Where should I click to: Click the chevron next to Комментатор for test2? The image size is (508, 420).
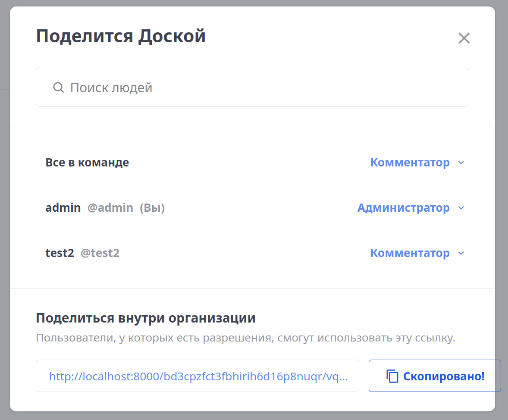[x=461, y=253]
